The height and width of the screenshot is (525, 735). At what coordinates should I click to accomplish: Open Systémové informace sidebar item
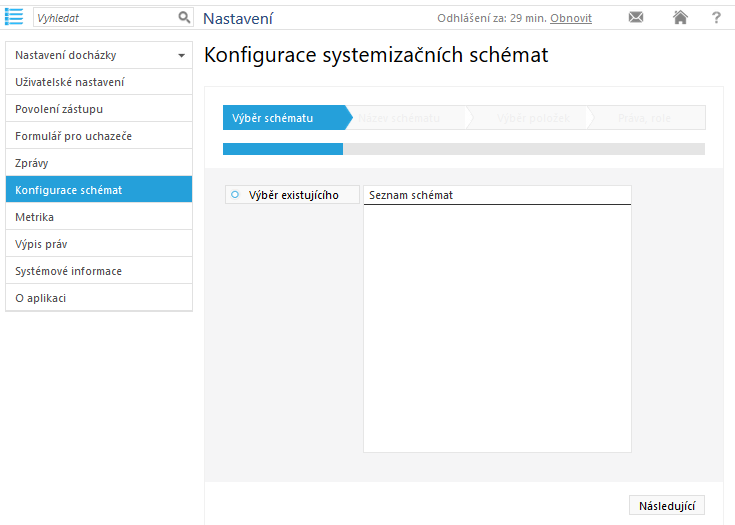coord(99,271)
